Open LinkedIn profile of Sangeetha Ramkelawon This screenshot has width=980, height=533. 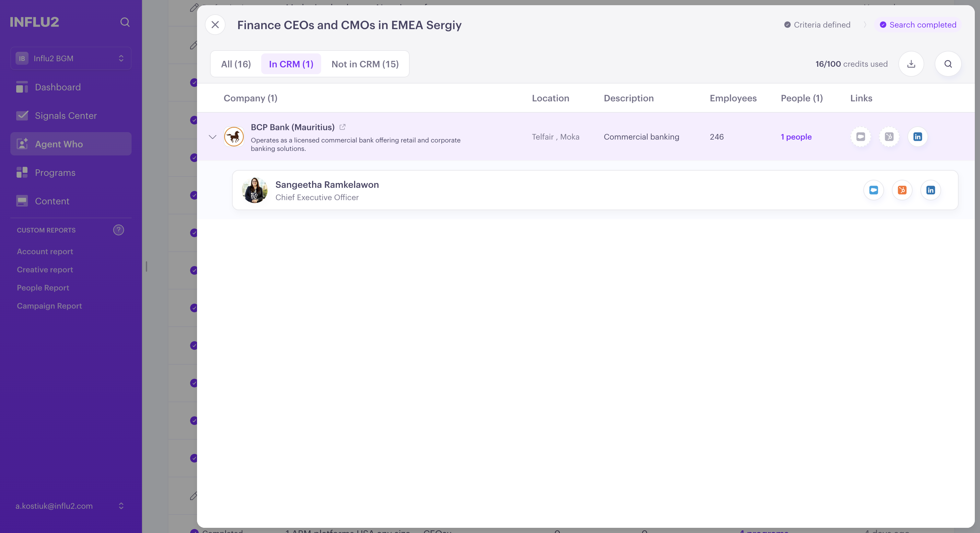(x=930, y=190)
